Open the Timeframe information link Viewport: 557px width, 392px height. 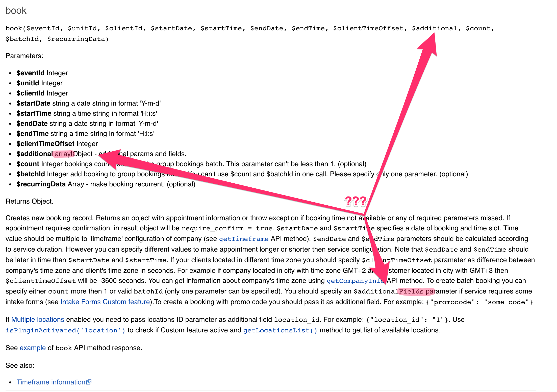click(51, 382)
